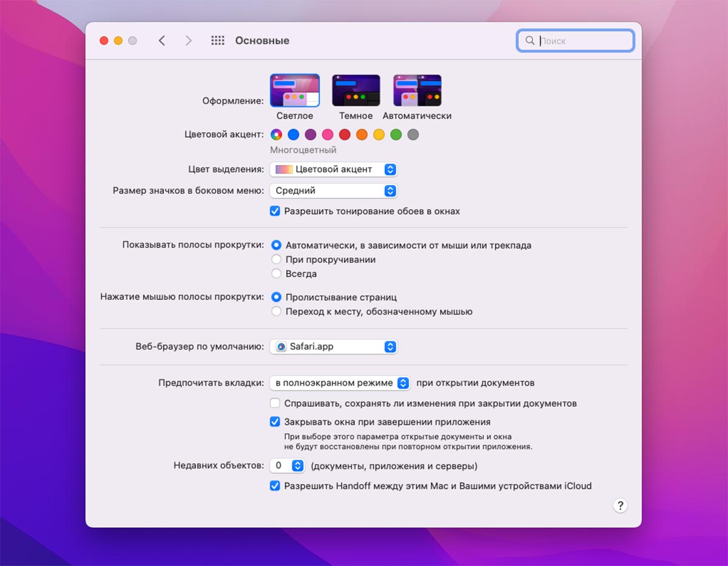Open the Веб-браузер по умолчанию dropdown
This screenshot has height=566, width=728.
pyautogui.click(x=334, y=346)
